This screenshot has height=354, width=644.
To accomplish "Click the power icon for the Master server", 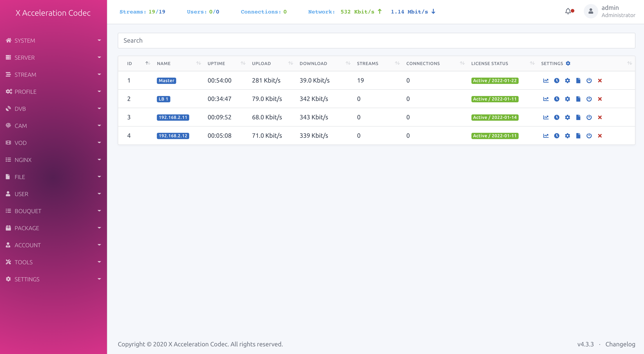I will [589, 80].
